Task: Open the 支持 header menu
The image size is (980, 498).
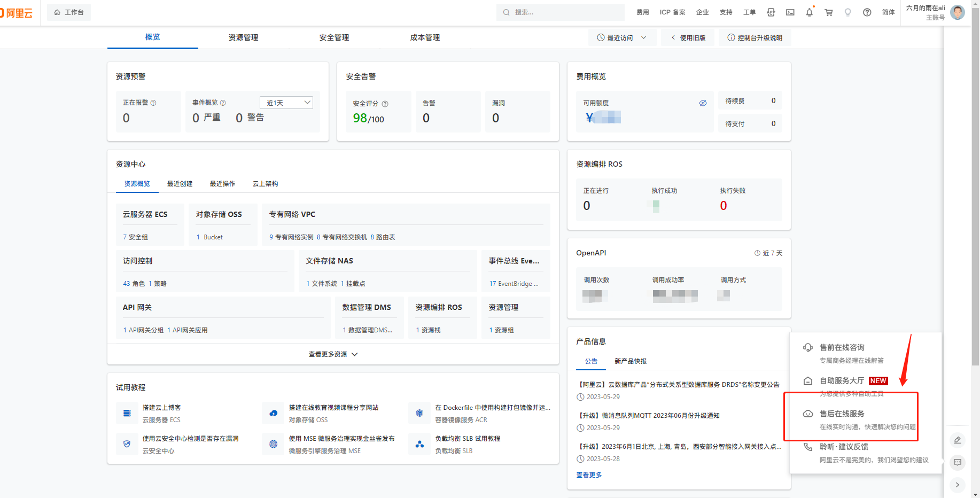Action: pyautogui.click(x=726, y=12)
